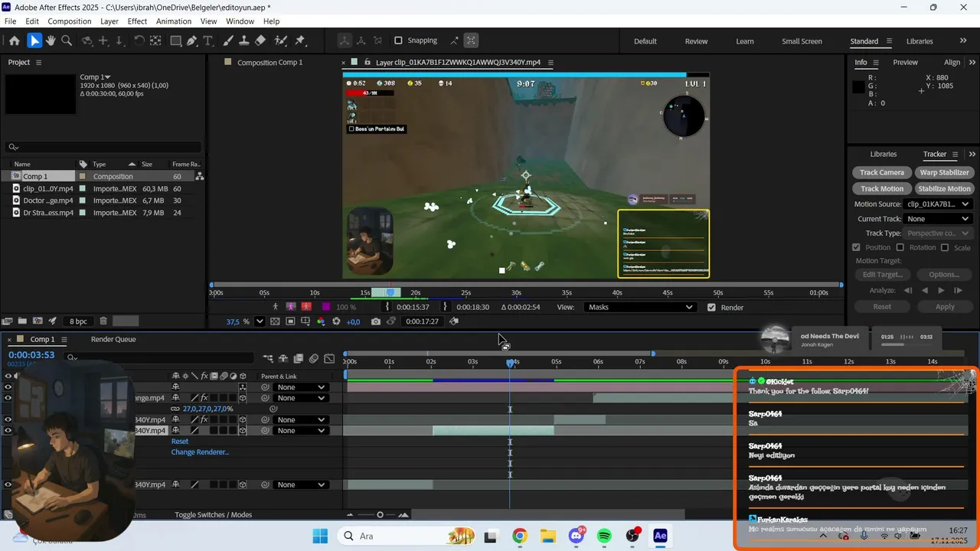Toggle the transparency grid icon in viewer

[275, 321]
